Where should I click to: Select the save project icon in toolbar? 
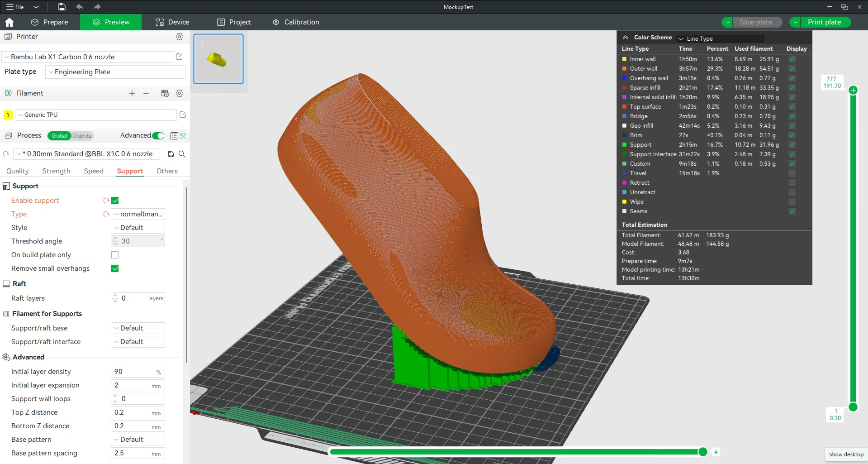[x=62, y=7]
